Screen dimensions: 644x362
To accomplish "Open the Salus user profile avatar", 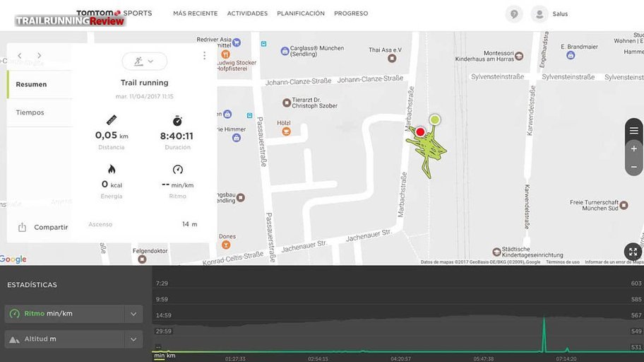I will [539, 14].
